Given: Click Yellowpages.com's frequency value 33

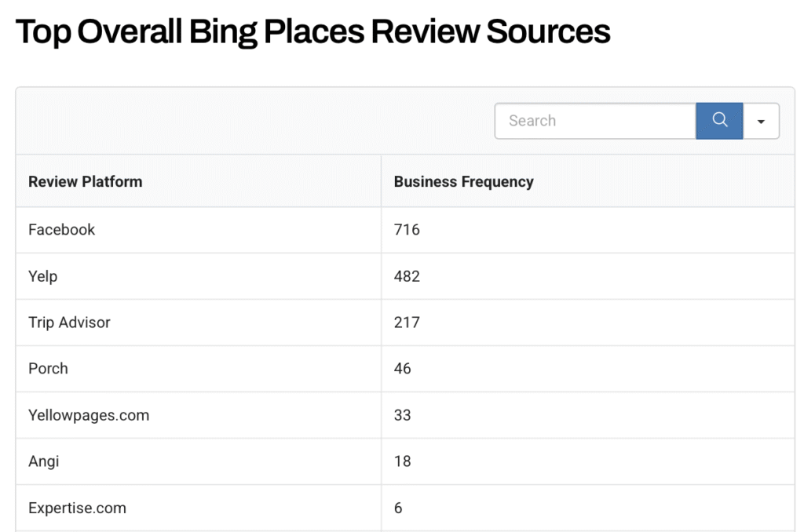Looking at the screenshot, I should pos(403,415).
